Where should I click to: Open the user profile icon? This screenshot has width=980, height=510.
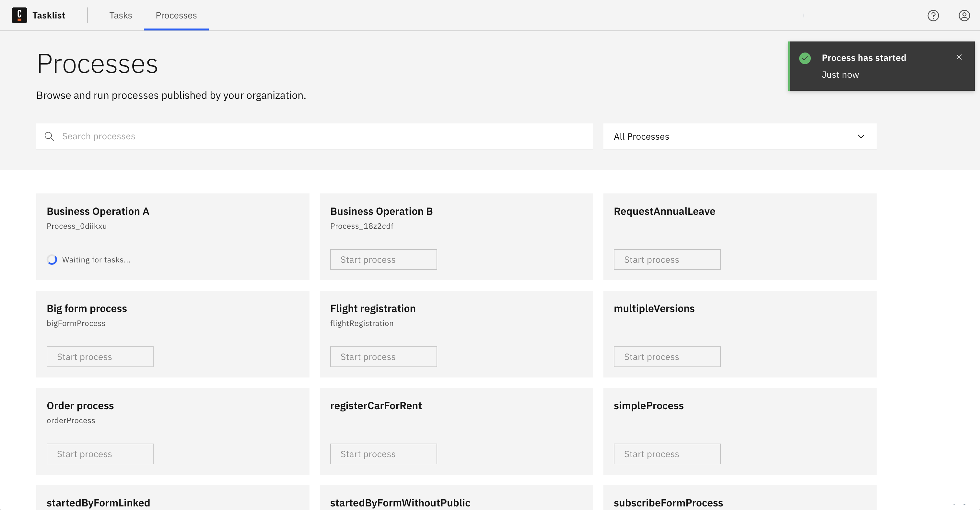964,15
